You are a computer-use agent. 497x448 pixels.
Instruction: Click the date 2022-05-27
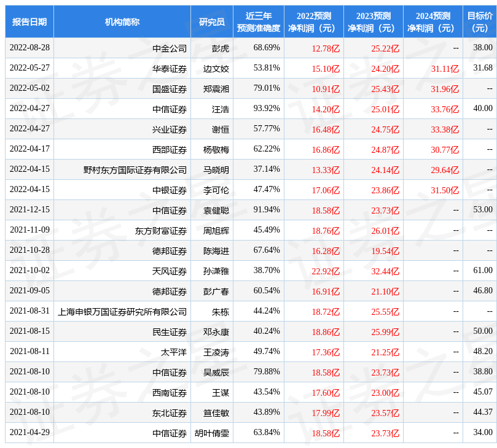(29, 68)
